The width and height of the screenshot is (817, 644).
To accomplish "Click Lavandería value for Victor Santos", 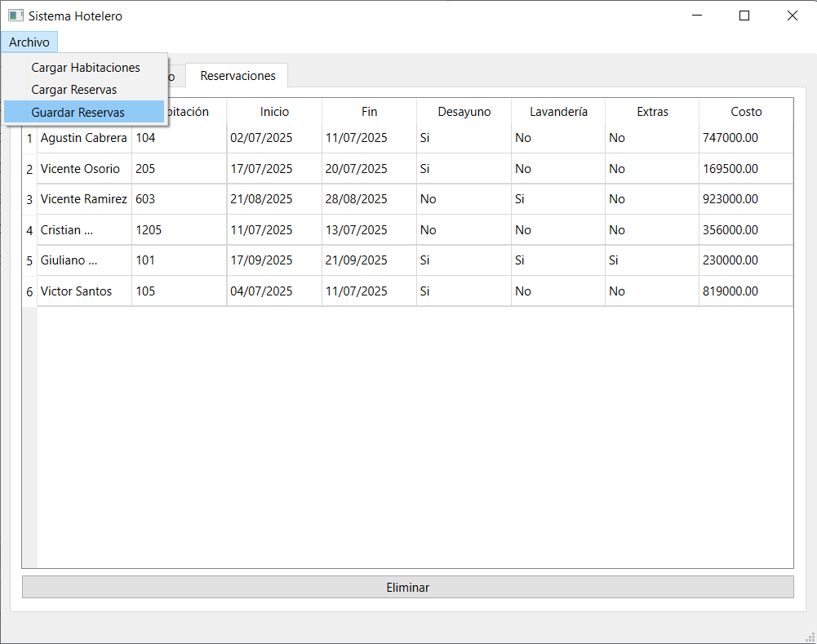I will (558, 291).
